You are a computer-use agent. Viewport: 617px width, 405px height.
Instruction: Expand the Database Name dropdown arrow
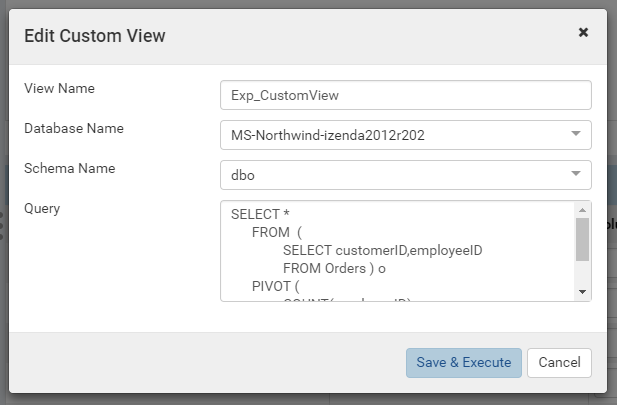pos(576,134)
